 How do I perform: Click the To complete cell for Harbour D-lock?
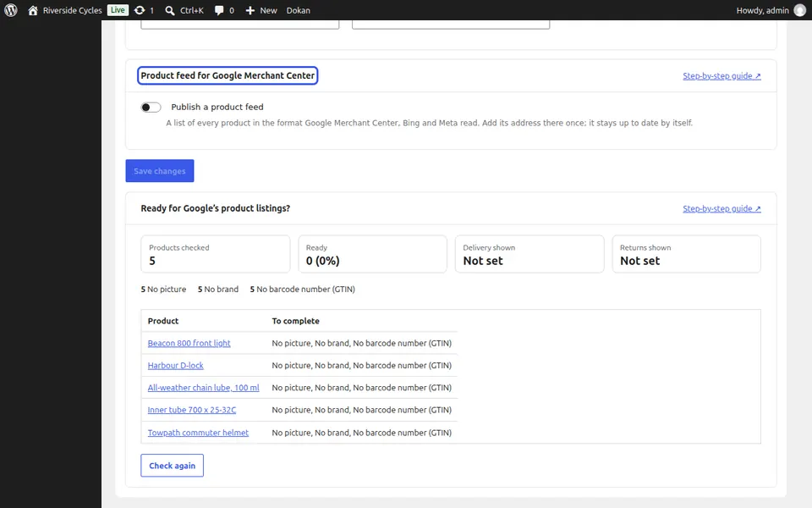tap(361, 366)
